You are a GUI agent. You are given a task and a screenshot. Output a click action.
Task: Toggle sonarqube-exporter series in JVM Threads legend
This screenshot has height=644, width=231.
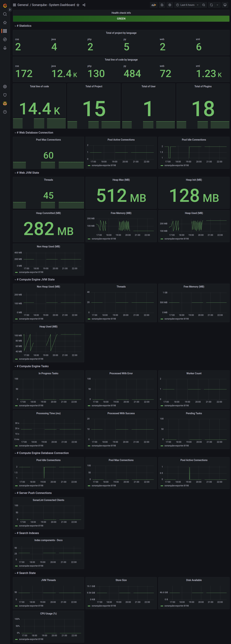(31, 606)
